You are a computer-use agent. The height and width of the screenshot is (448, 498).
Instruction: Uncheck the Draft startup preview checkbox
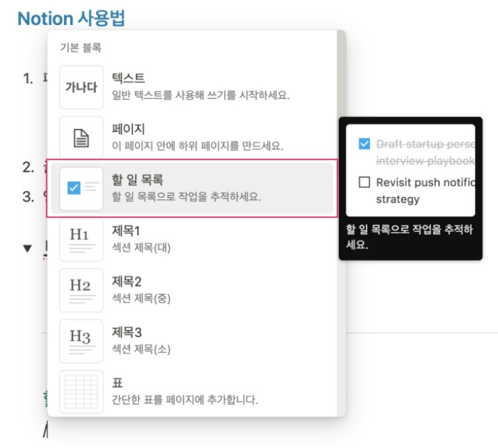365,143
